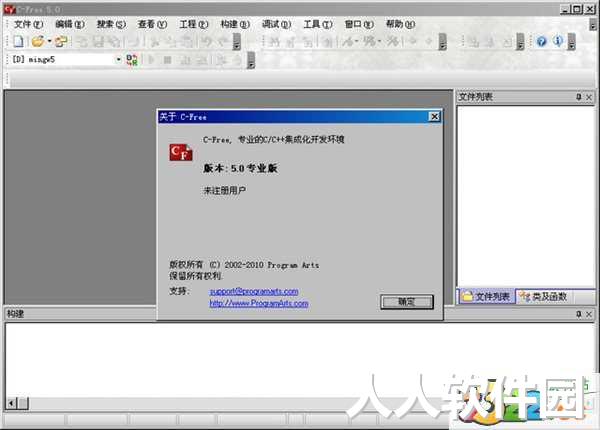Expand the arrow beside the Open folder icon

[x=49, y=41]
